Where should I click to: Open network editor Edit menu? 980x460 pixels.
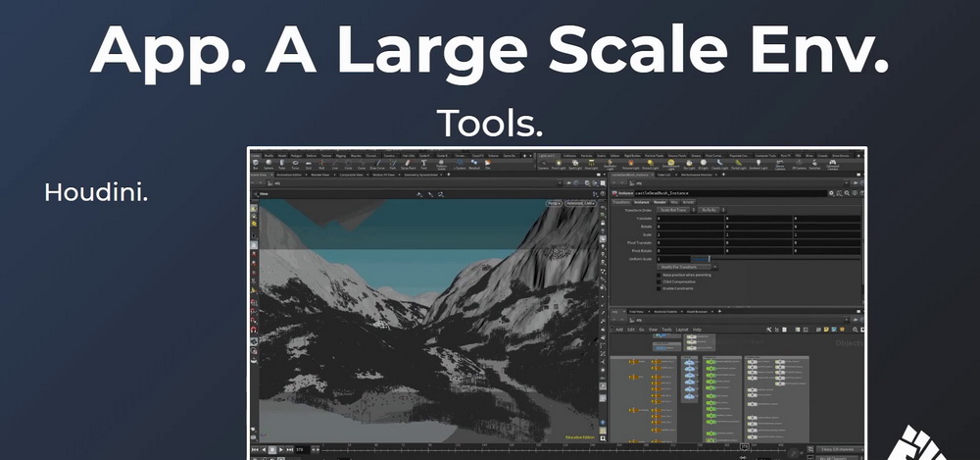point(630,330)
